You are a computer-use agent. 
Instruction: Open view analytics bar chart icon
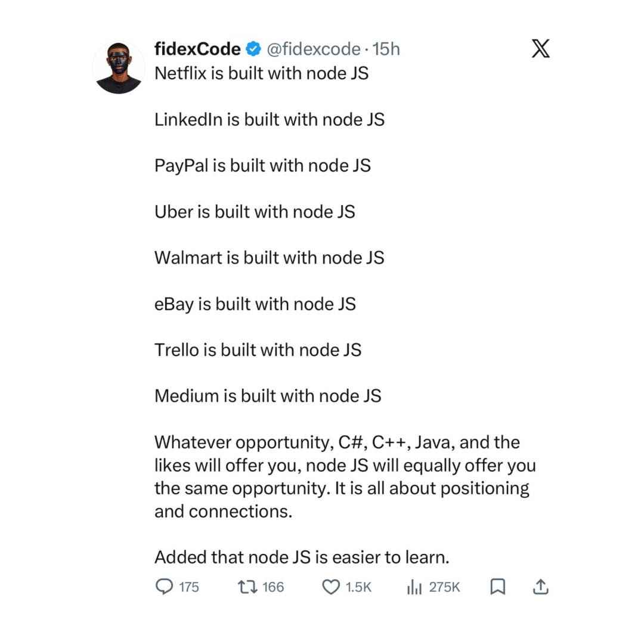point(414,587)
